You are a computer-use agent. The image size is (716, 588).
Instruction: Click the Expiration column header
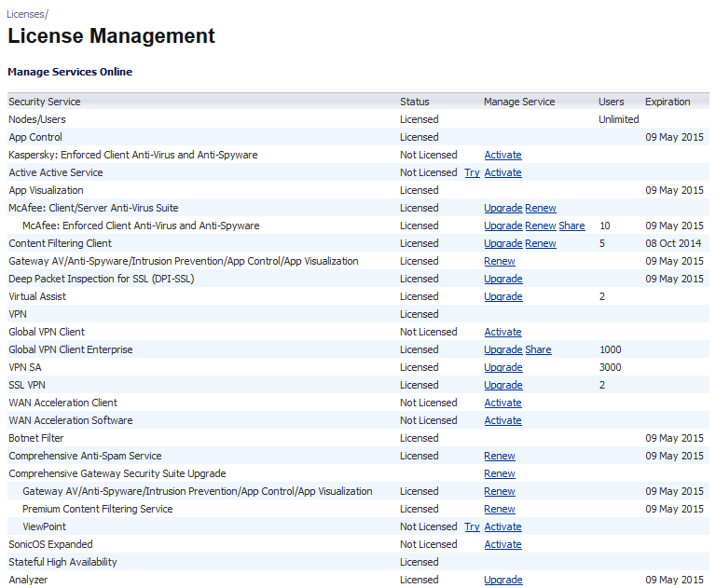pyautogui.click(x=668, y=102)
